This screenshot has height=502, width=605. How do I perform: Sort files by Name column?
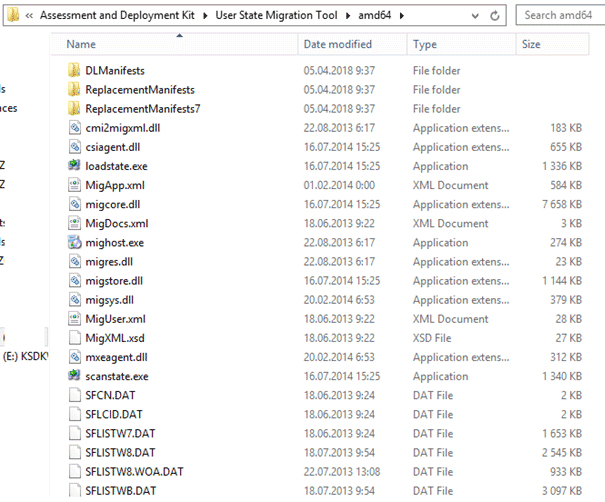(x=174, y=44)
